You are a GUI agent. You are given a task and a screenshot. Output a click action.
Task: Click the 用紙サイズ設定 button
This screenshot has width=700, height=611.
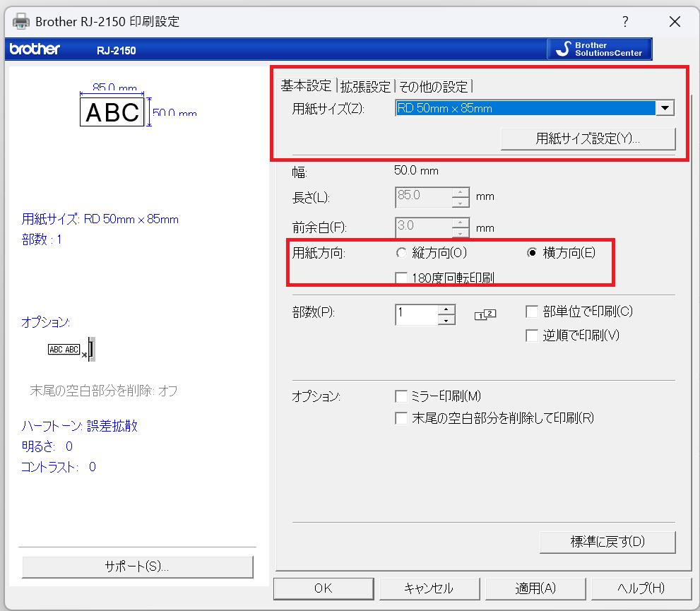pos(588,138)
